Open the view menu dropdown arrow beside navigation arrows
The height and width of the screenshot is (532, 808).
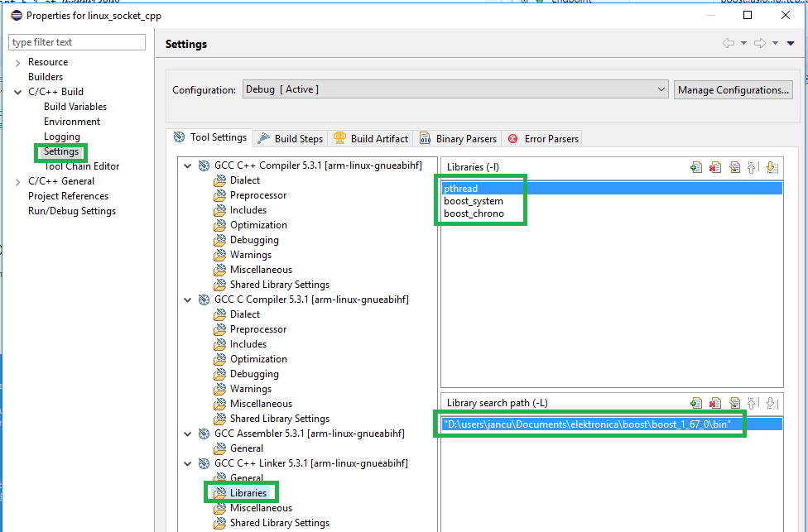point(791,44)
